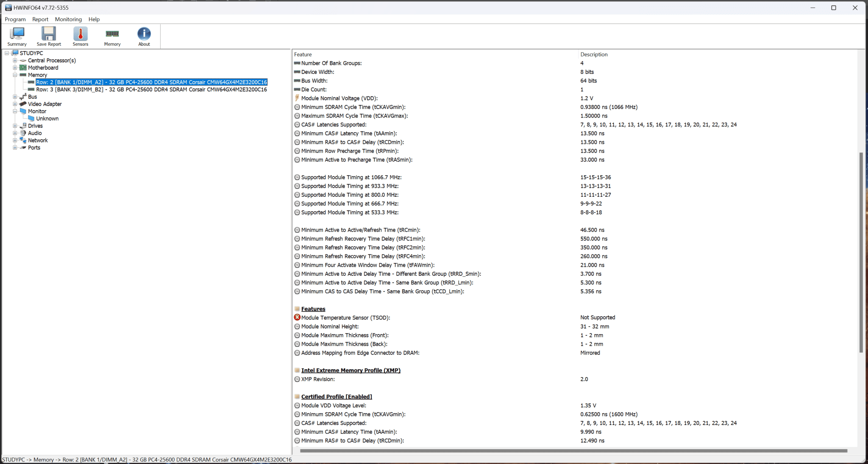Collapse the Monitor tree node
Image resolution: width=868 pixels, height=464 pixels.
click(15, 112)
